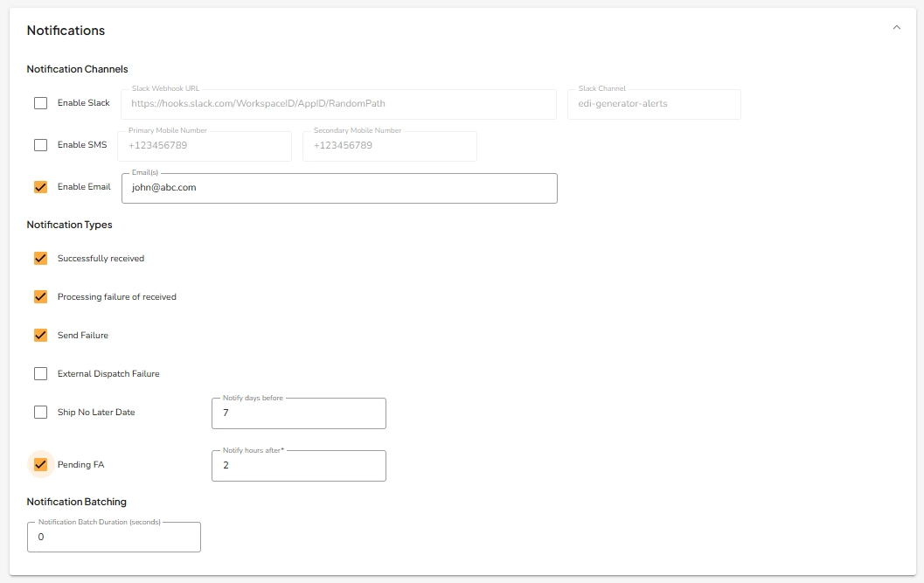
Task: Enable External Dispatch Failure notifications
Action: [40, 373]
